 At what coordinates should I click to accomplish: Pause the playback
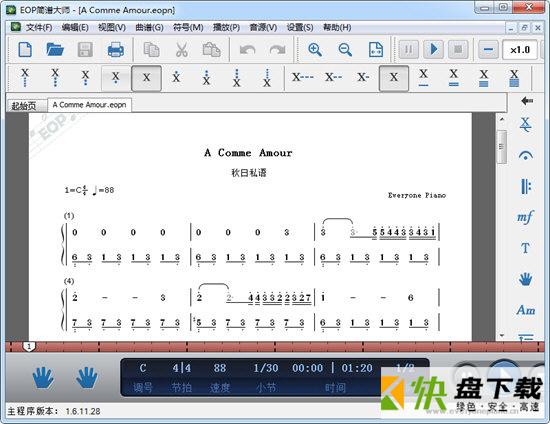409,49
